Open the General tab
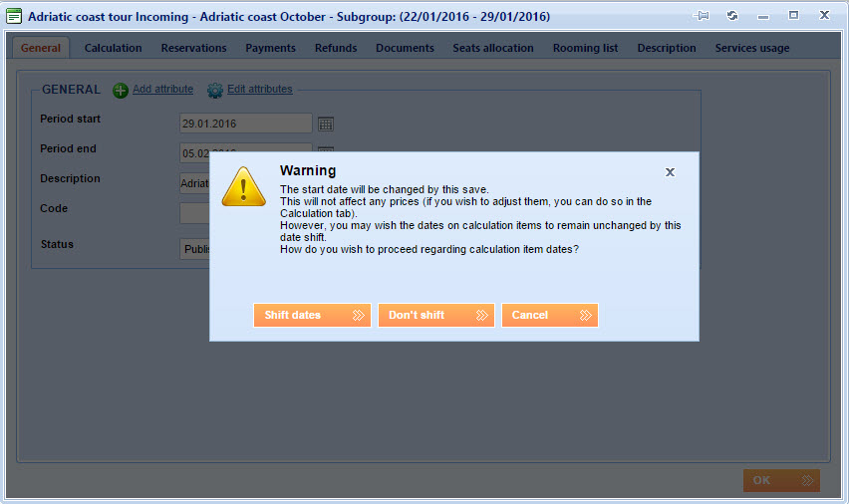Screen dimensions: 849x504 [41, 48]
